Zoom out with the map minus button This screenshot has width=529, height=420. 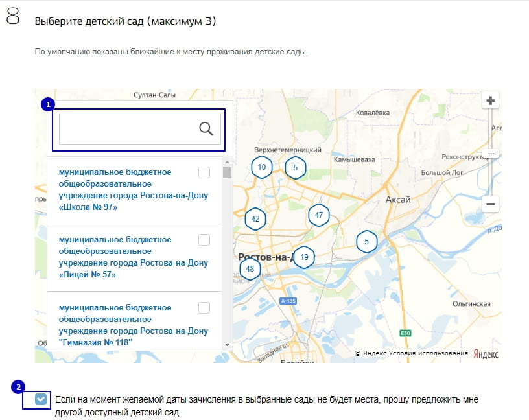pyautogui.click(x=491, y=204)
